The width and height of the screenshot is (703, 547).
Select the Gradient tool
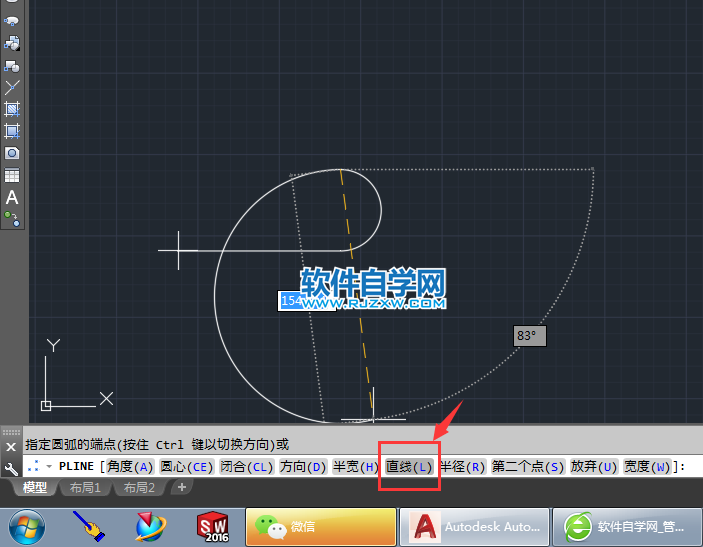coord(12,131)
